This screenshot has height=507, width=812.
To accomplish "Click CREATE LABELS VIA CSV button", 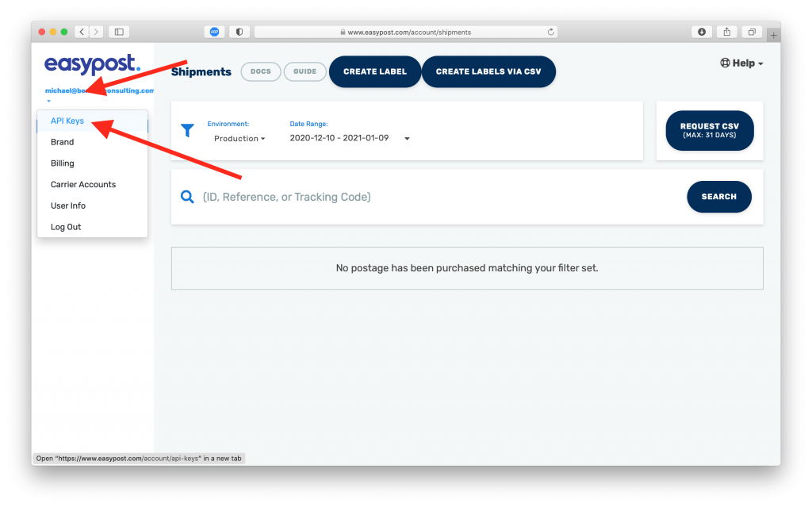I will (488, 71).
